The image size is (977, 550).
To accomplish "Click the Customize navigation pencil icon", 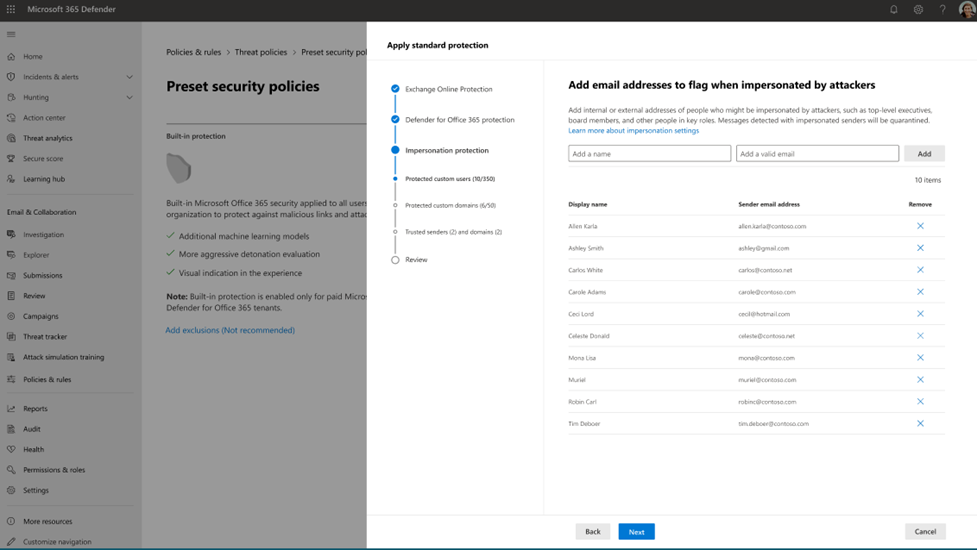I will coord(11,542).
